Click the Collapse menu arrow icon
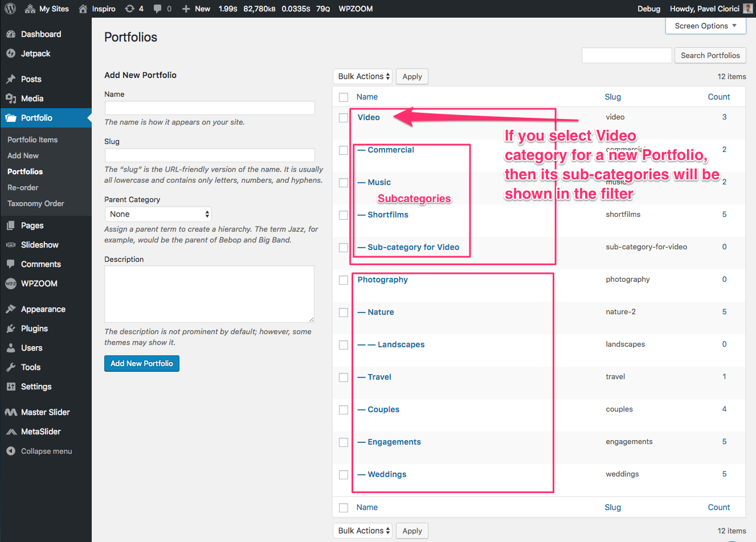The height and width of the screenshot is (542, 756). 11,451
